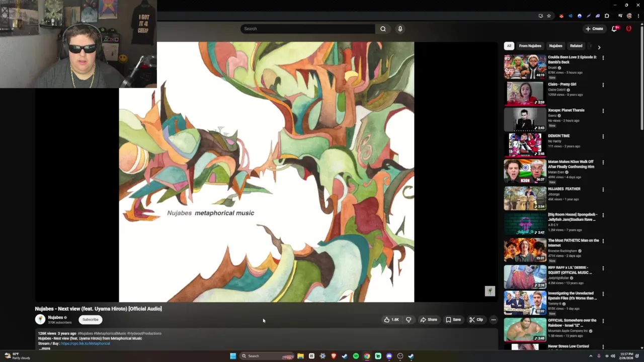Screen dimensions: 644x362
Task: Click the Clip button
Action: [476, 319]
